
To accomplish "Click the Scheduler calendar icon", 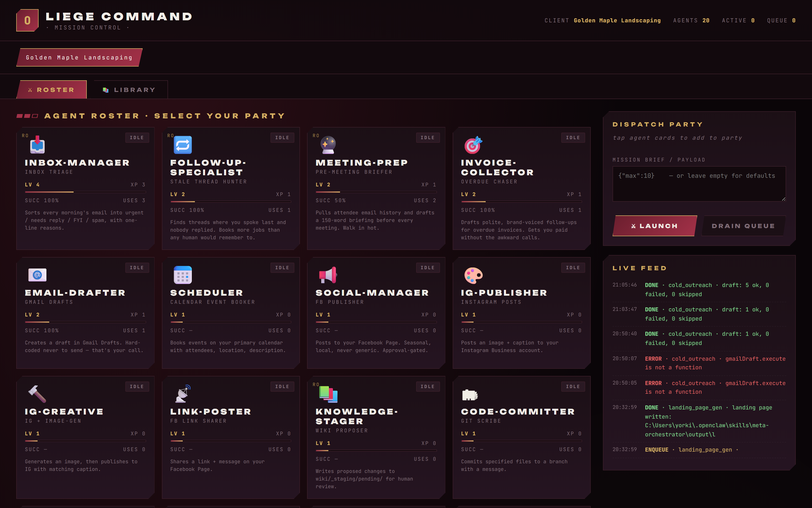I will pos(182,275).
